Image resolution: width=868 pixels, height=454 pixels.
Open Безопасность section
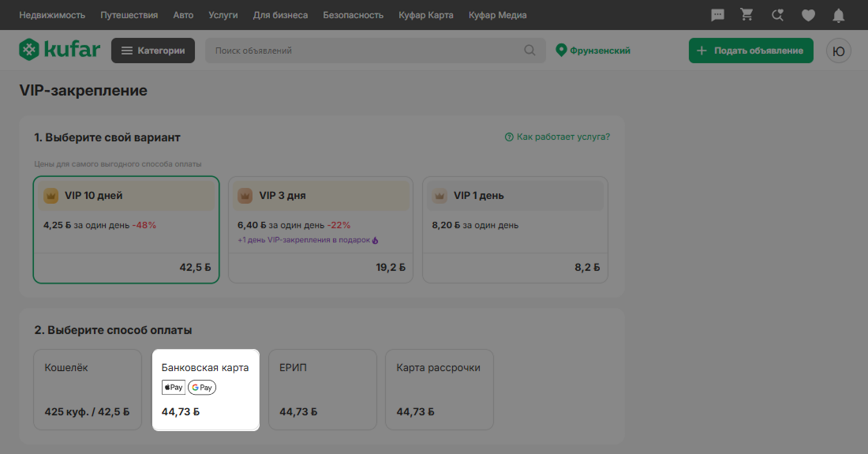[x=354, y=15]
